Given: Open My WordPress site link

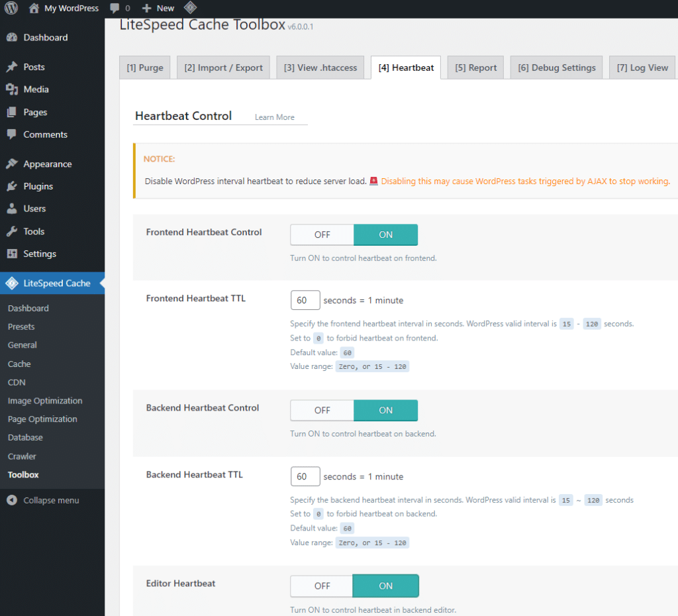Looking at the screenshot, I should (x=72, y=8).
